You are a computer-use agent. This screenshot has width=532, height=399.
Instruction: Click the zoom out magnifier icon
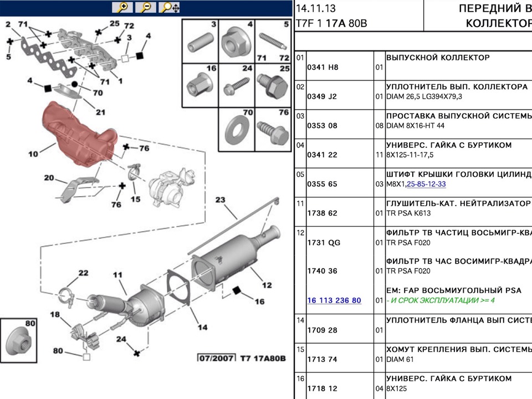146,7
